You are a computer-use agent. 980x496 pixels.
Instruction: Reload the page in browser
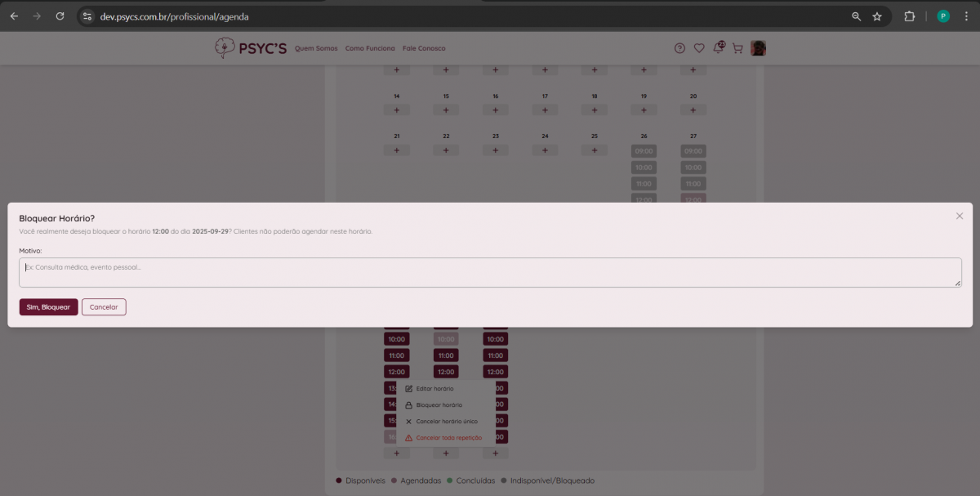tap(60, 16)
